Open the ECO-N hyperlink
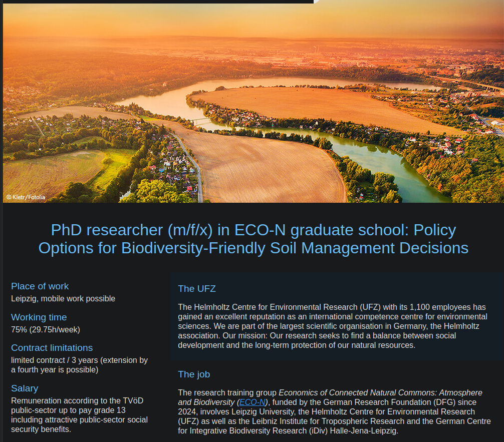This screenshot has width=504, height=442. point(252,402)
